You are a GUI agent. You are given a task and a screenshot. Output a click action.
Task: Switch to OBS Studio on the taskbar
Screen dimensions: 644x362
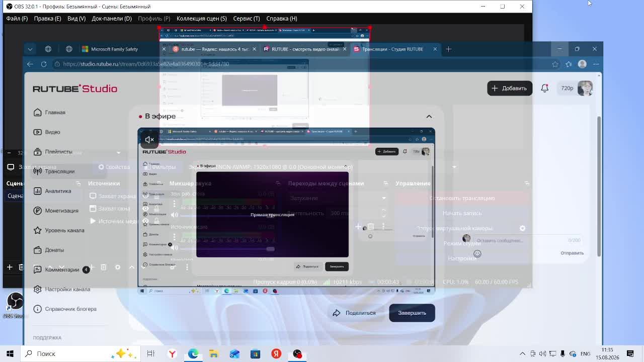point(297,353)
